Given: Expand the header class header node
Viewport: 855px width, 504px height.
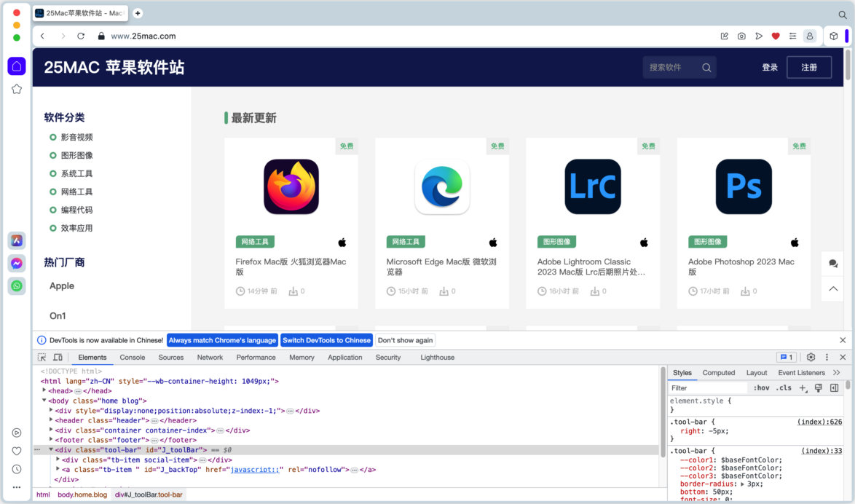Looking at the screenshot, I should pyautogui.click(x=51, y=420).
